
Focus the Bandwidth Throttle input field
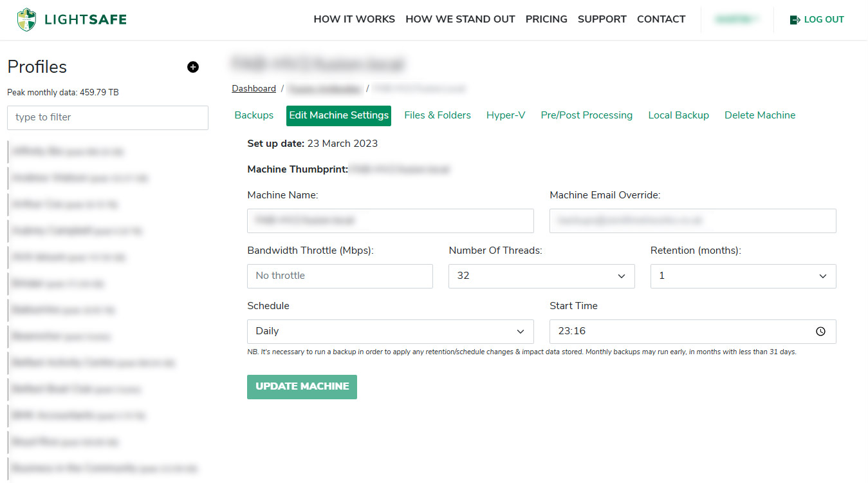click(340, 276)
